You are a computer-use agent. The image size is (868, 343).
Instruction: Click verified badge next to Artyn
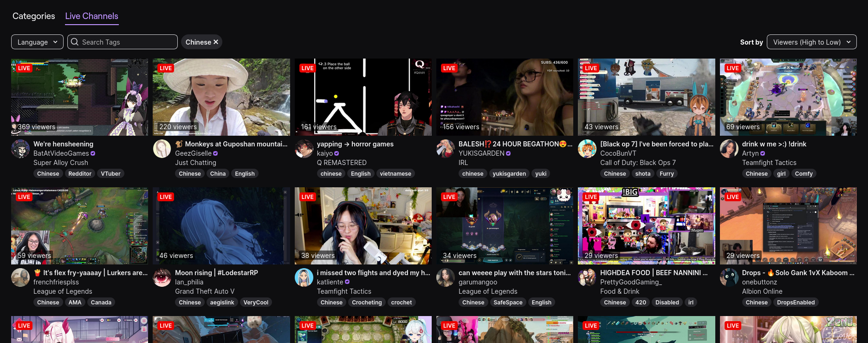763,153
